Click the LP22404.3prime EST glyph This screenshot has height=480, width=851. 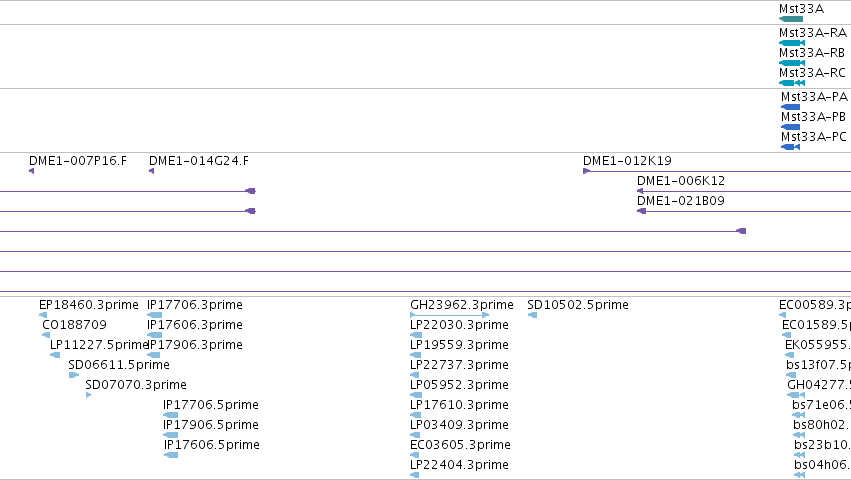415,475
